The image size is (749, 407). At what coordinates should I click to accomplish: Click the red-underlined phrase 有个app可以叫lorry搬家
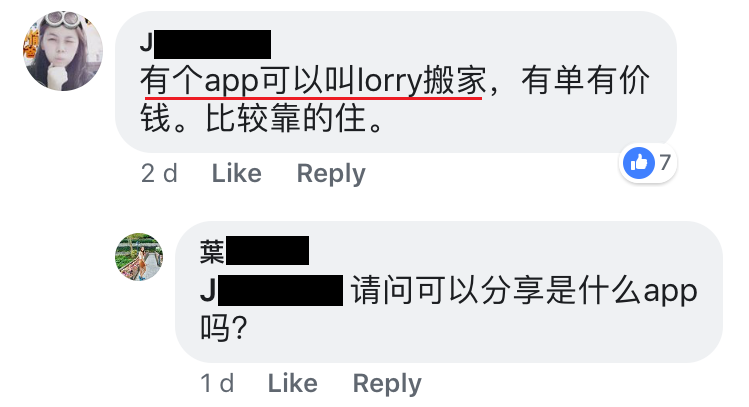313,80
